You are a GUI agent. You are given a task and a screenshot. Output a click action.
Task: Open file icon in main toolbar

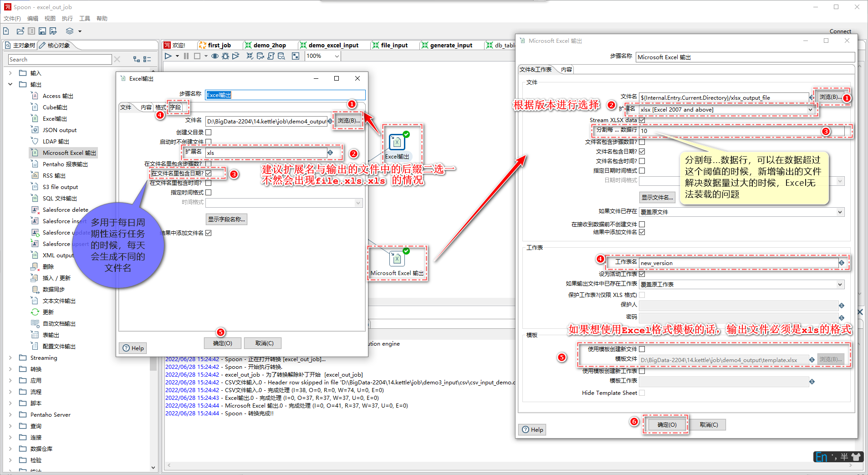[x=20, y=31]
